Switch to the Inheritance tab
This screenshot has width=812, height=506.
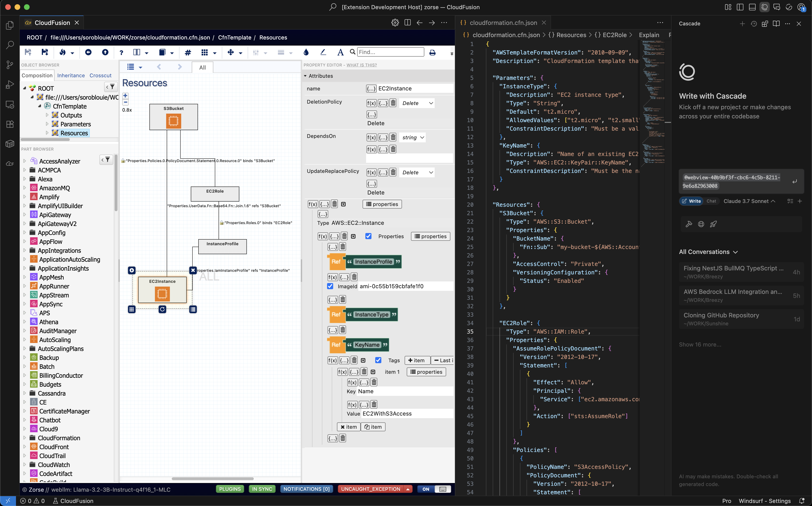[71, 75]
